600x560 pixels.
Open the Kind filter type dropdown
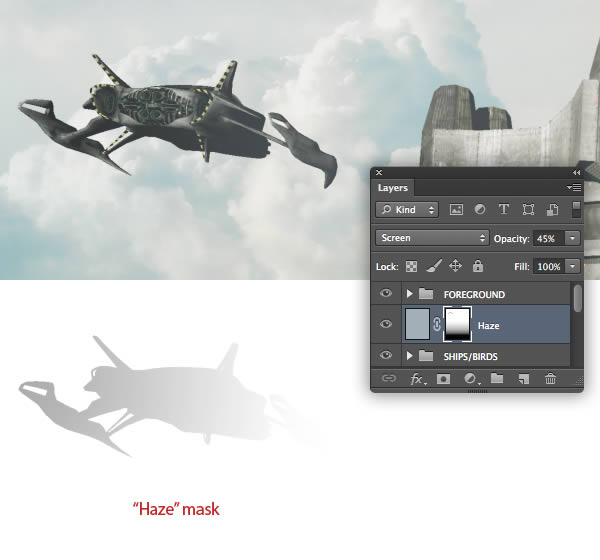click(x=407, y=210)
